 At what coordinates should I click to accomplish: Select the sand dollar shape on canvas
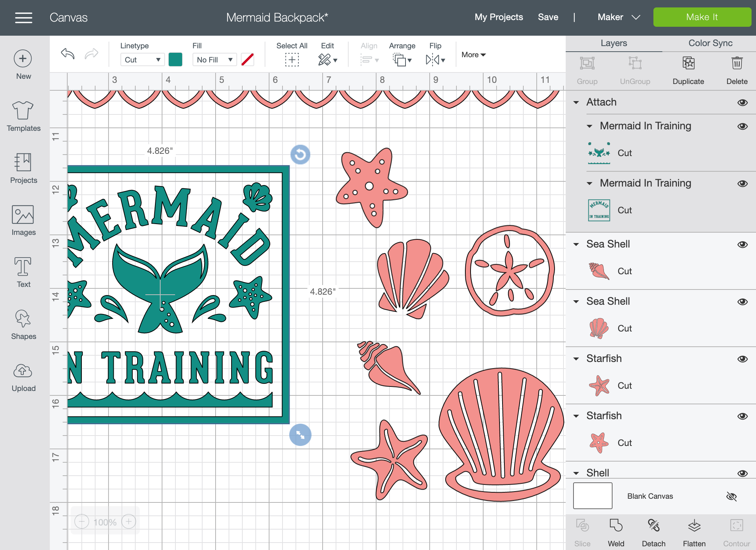[x=510, y=271]
